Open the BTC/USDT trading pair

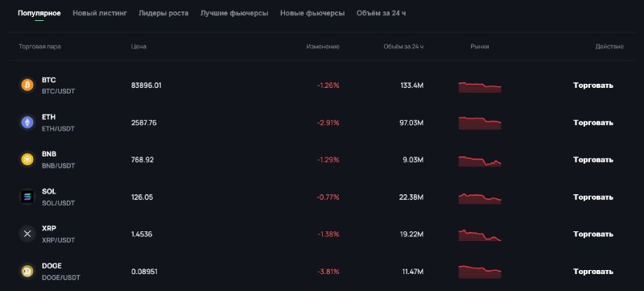(58, 91)
